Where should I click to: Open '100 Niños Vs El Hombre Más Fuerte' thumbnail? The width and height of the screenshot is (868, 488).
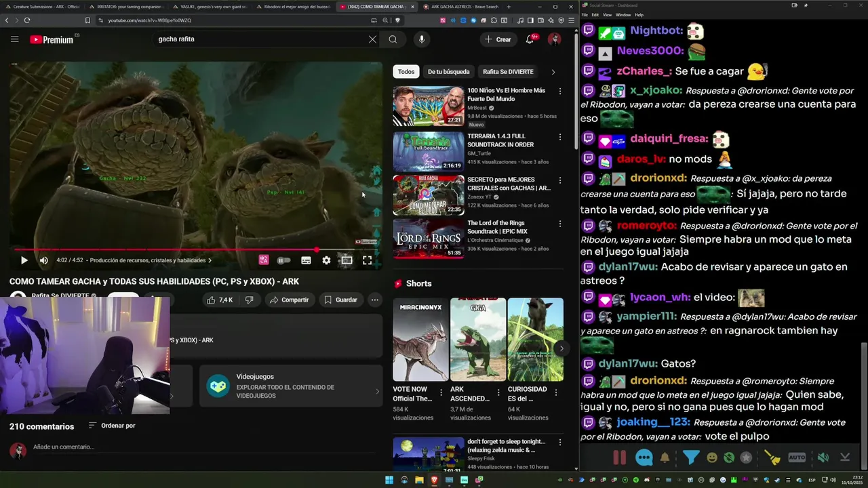click(429, 106)
